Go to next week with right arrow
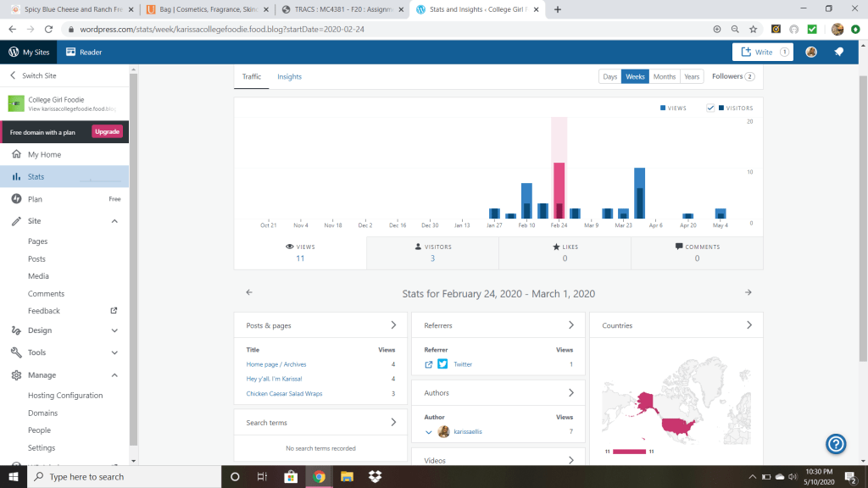This screenshot has width=868, height=488. click(748, 292)
